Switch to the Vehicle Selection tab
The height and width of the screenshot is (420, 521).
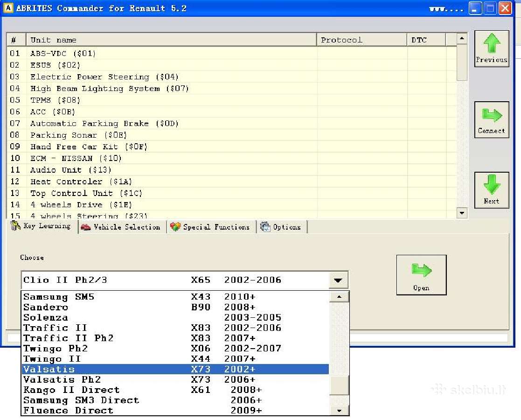122,227
